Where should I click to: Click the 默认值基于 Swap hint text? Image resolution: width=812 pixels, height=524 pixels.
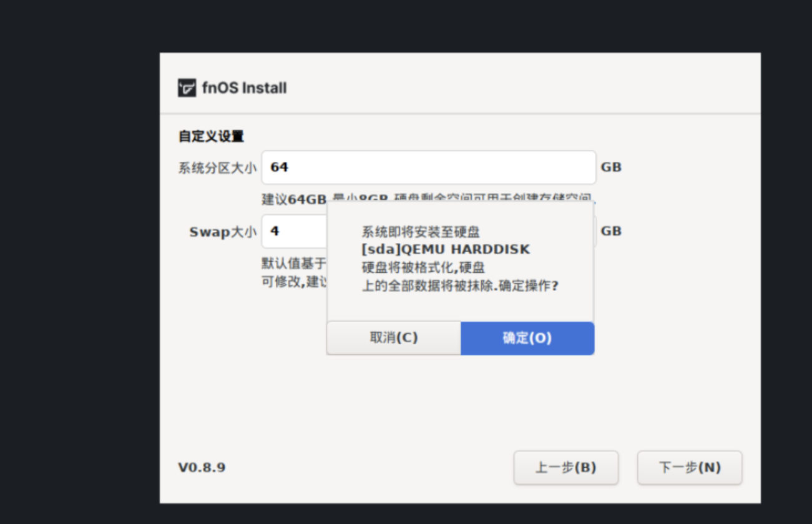293,262
